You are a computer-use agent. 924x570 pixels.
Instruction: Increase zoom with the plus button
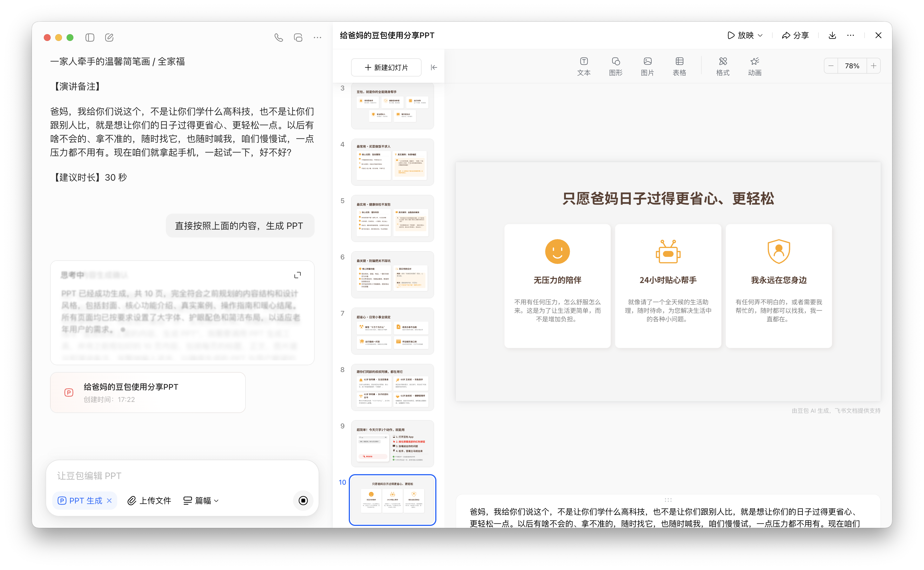click(873, 66)
